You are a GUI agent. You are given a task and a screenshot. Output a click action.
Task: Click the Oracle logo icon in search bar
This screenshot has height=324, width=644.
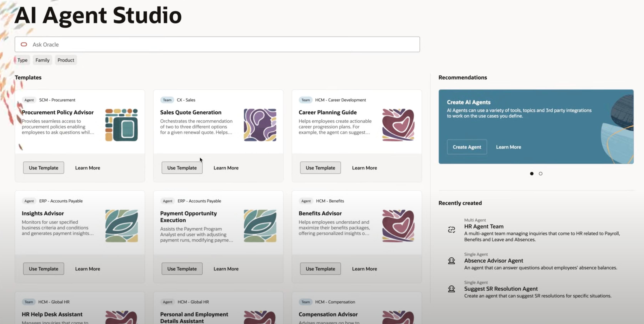tap(24, 44)
